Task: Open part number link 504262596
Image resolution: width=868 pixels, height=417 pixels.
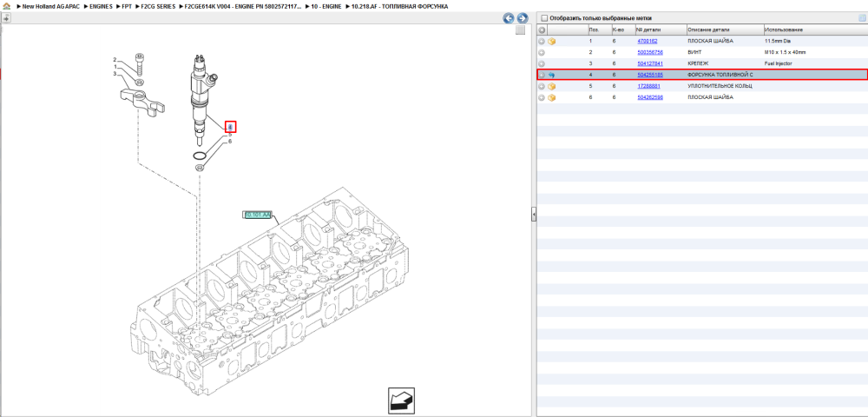Action: click(650, 97)
